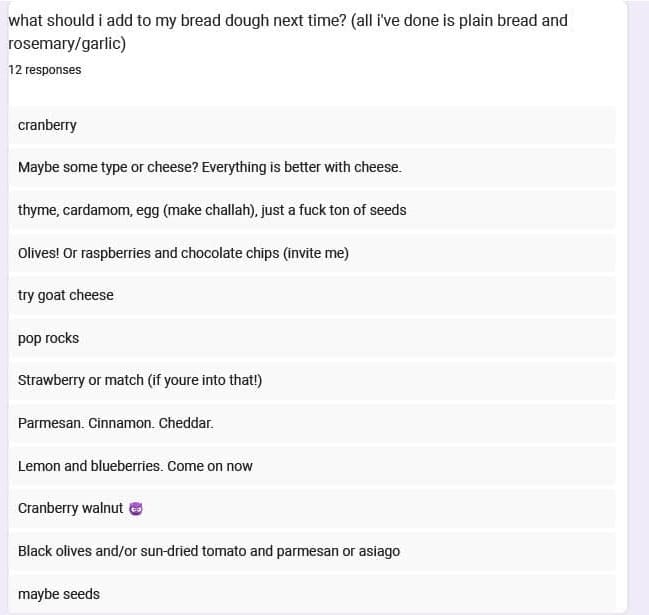Viewport: 649px width, 615px height.
Task: Click the "Cranberry walnut" response text
Action: click(x=70, y=508)
